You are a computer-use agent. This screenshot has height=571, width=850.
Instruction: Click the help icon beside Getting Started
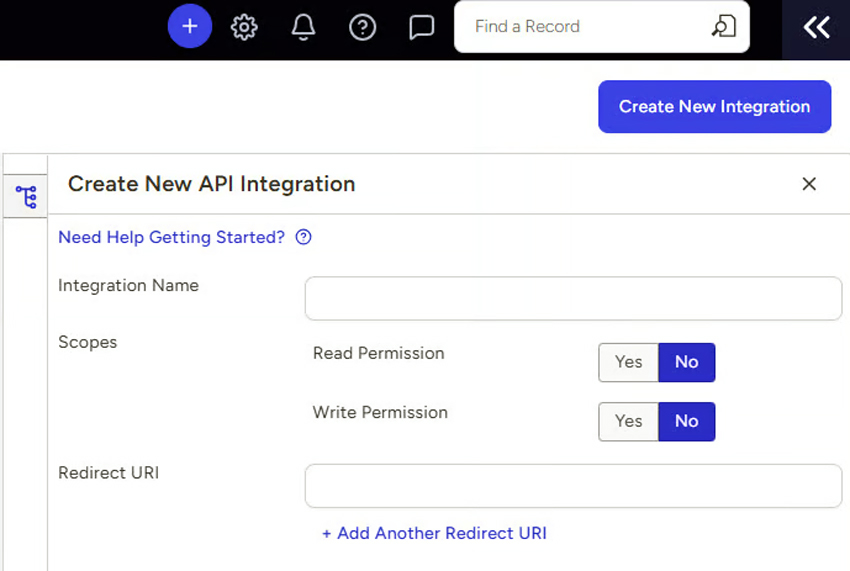click(x=304, y=238)
